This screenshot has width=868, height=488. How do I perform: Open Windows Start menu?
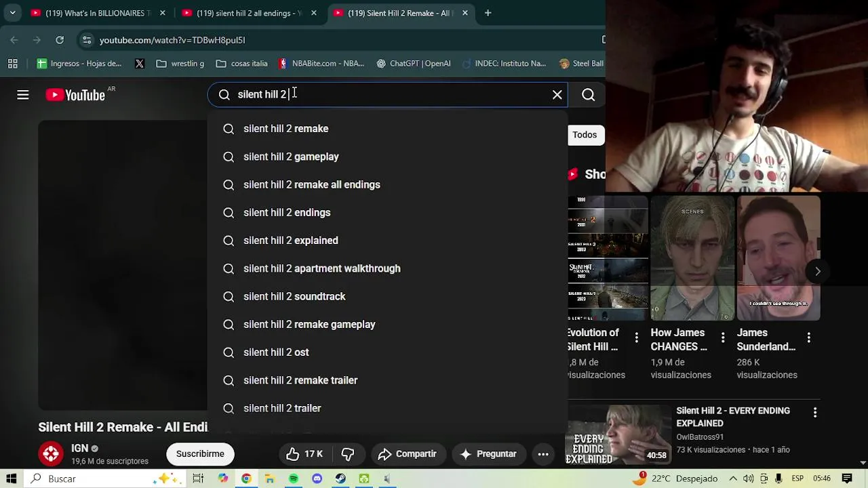(12, 479)
